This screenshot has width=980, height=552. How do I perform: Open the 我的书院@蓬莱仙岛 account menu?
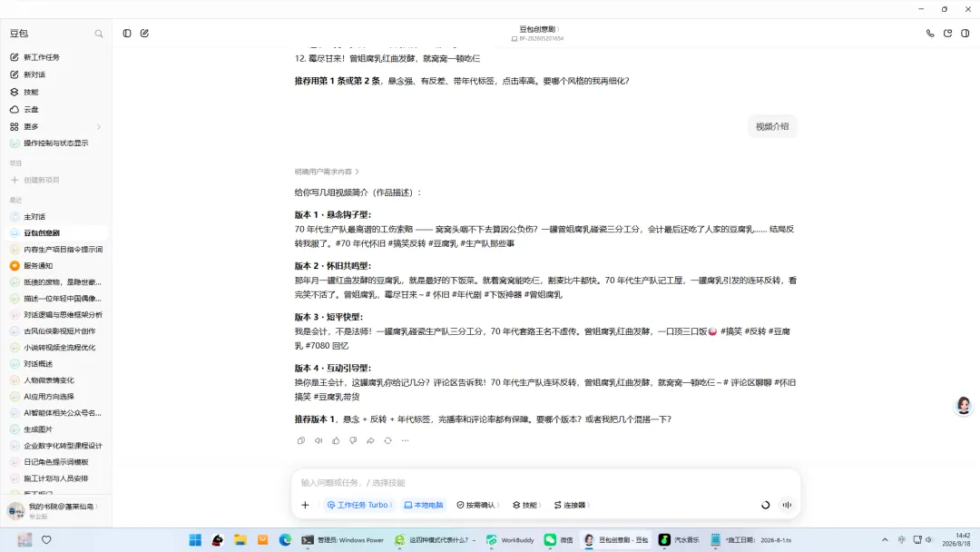coord(55,511)
